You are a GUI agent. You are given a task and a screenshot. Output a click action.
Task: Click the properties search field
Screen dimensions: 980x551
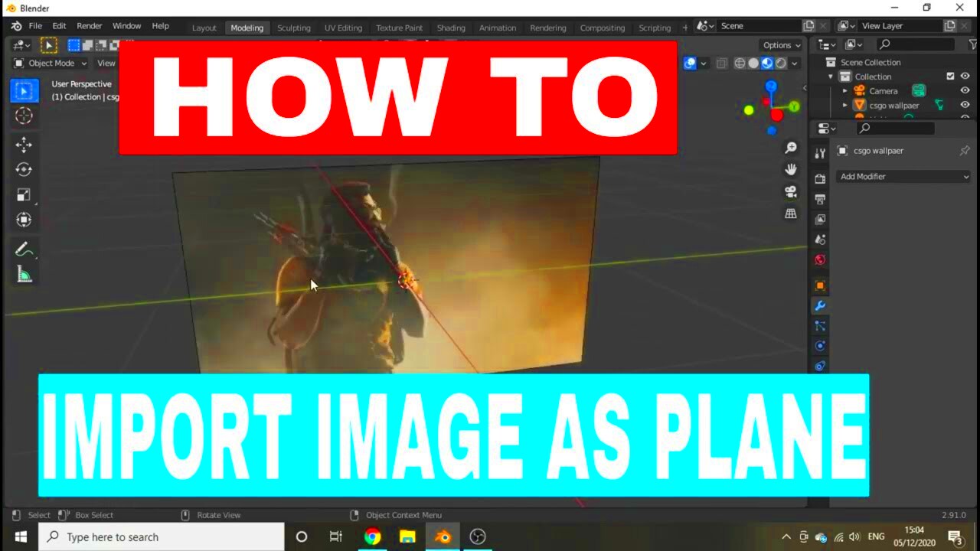[894, 129]
